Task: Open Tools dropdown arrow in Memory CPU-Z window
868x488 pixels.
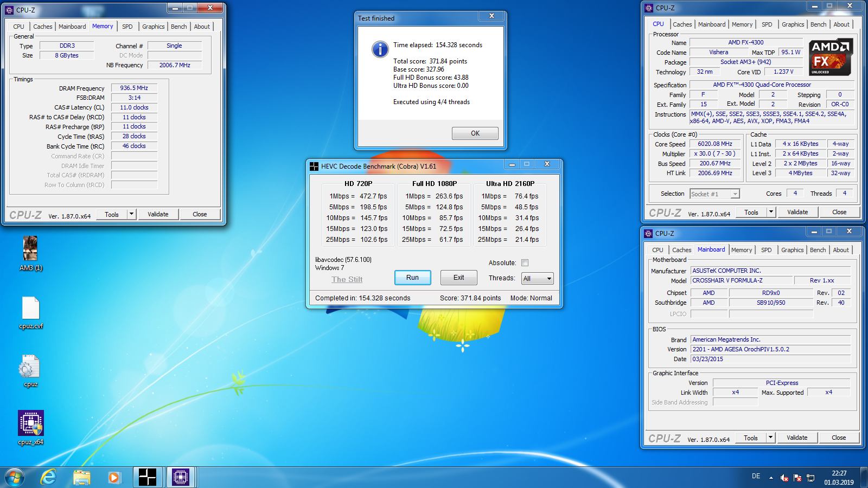Action: [131, 214]
